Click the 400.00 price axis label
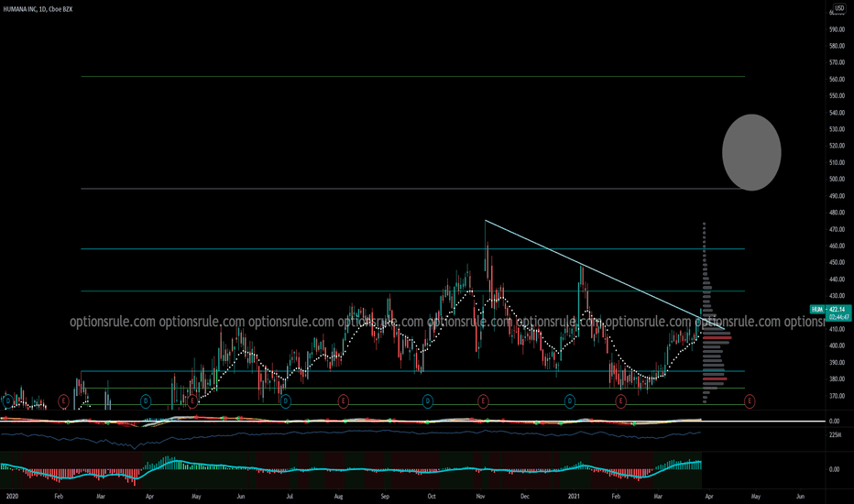 coord(837,345)
